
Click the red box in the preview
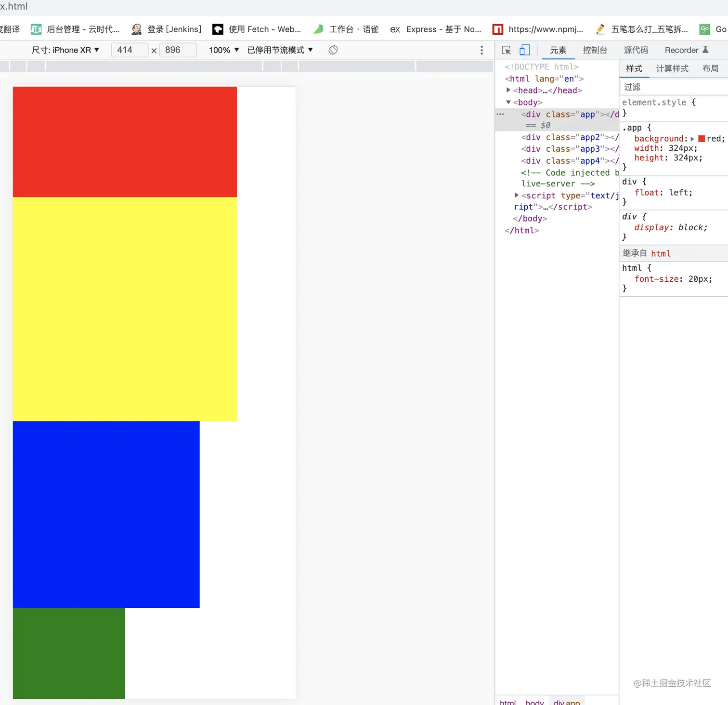125,142
